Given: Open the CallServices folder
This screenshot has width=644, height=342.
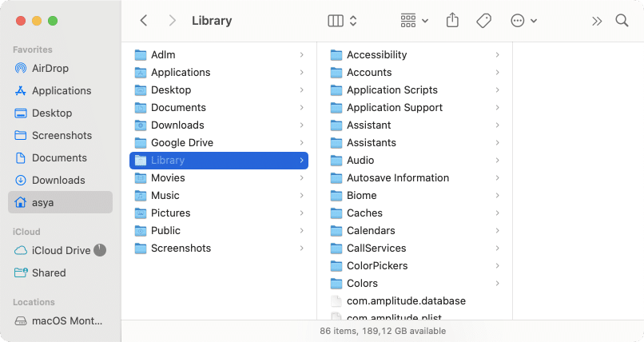Looking at the screenshot, I should 415,249.
